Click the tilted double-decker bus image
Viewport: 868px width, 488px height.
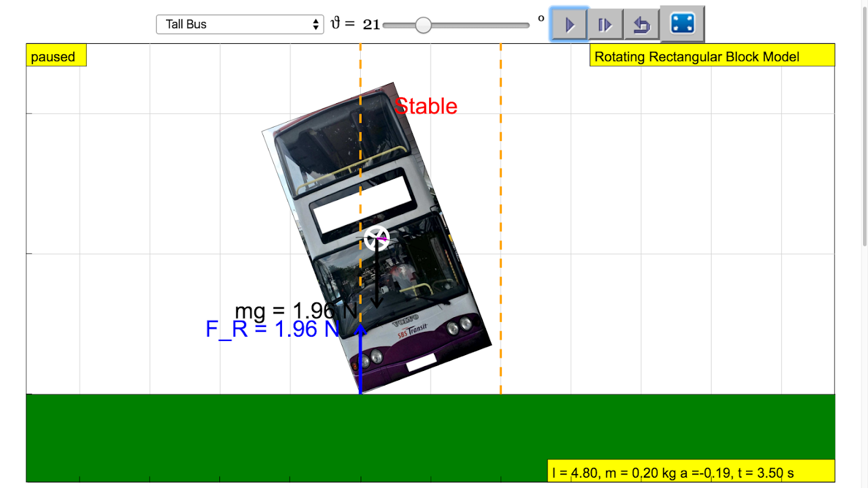pos(377,237)
